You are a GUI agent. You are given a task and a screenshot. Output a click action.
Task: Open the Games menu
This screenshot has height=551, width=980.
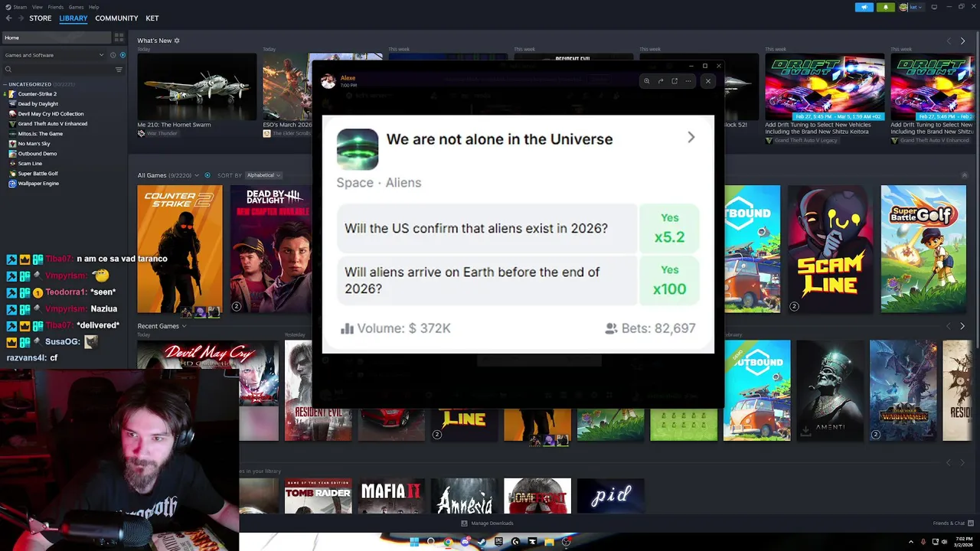(x=76, y=7)
